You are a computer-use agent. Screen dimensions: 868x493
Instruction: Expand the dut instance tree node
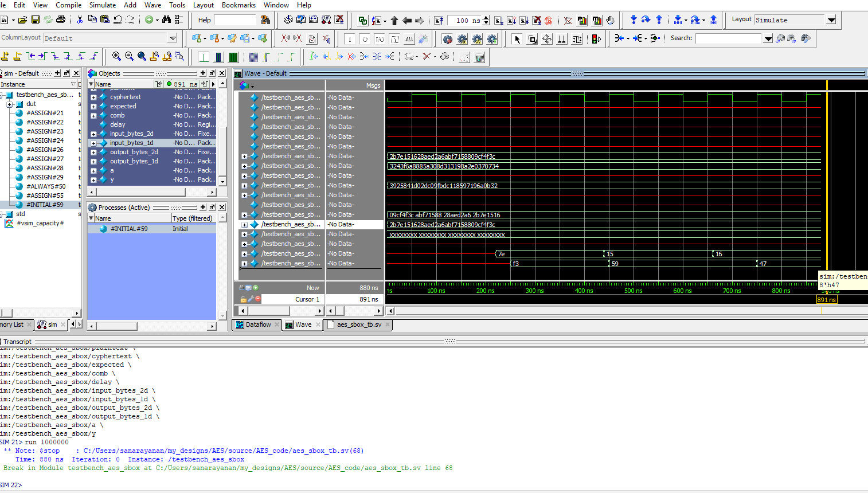click(10, 104)
